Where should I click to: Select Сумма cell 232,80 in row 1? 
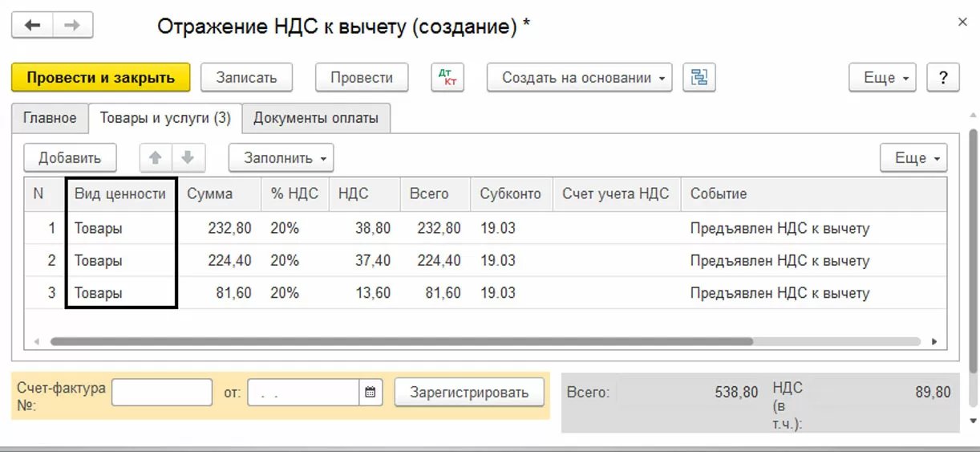pos(219,228)
